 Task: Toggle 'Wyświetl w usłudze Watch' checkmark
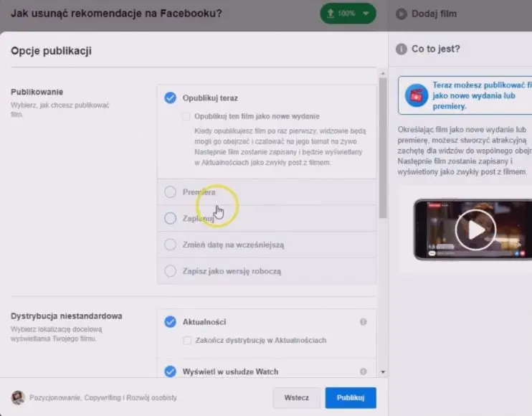[x=170, y=372]
